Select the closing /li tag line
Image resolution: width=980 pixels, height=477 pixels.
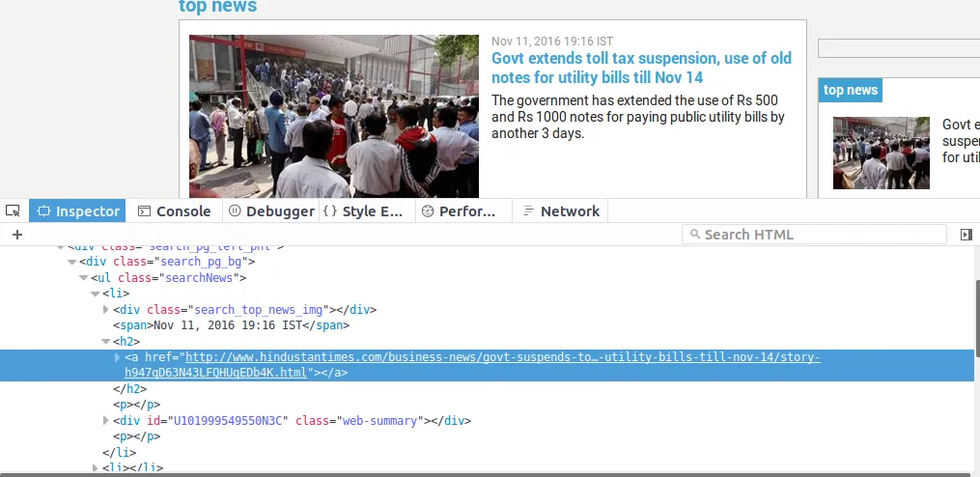click(119, 452)
